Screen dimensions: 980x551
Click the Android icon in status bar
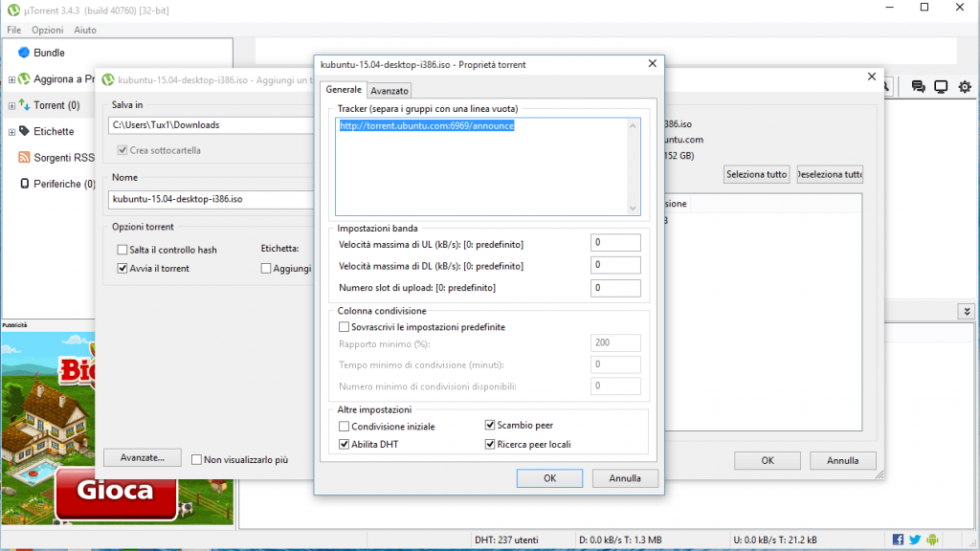932,540
